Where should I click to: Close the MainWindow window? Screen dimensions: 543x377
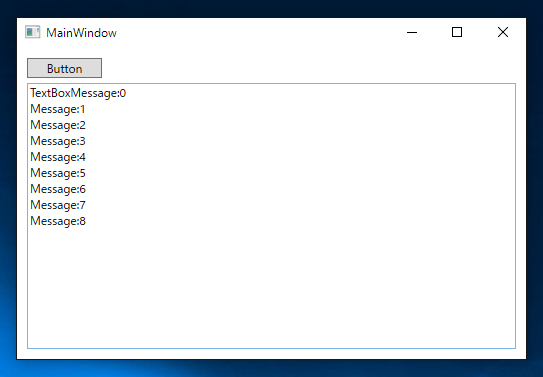[x=503, y=33]
